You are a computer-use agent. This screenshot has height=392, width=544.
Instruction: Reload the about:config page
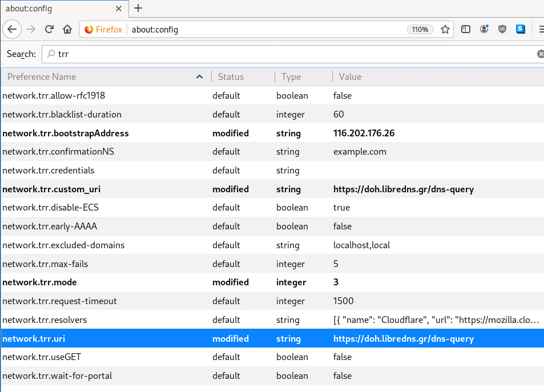[x=49, y=29]
